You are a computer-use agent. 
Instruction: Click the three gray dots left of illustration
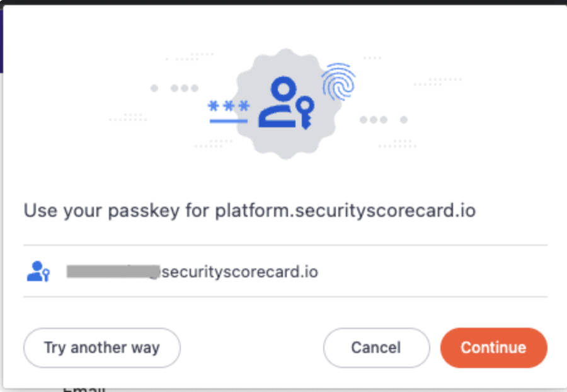pos(185,88)
